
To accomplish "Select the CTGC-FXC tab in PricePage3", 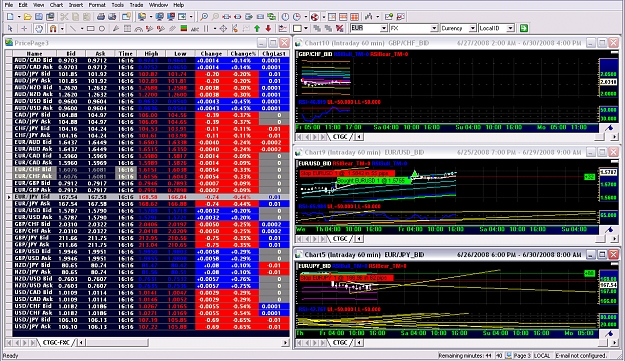I will coord(56,343).
